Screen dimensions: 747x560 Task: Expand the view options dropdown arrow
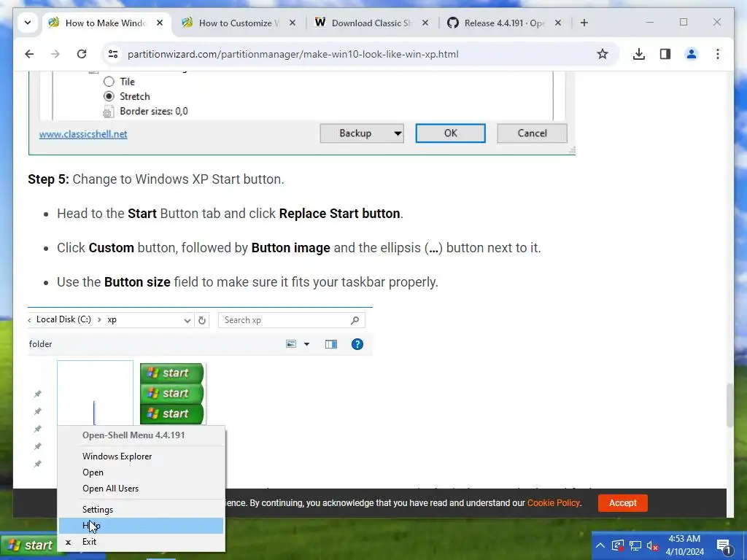pos(307,344)
